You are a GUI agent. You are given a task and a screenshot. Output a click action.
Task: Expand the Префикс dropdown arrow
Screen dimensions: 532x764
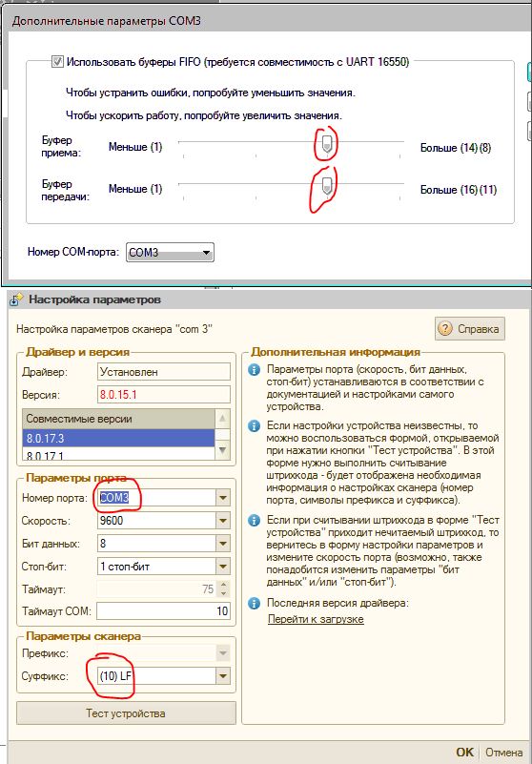pyautogui.click(x=223, y=653)
